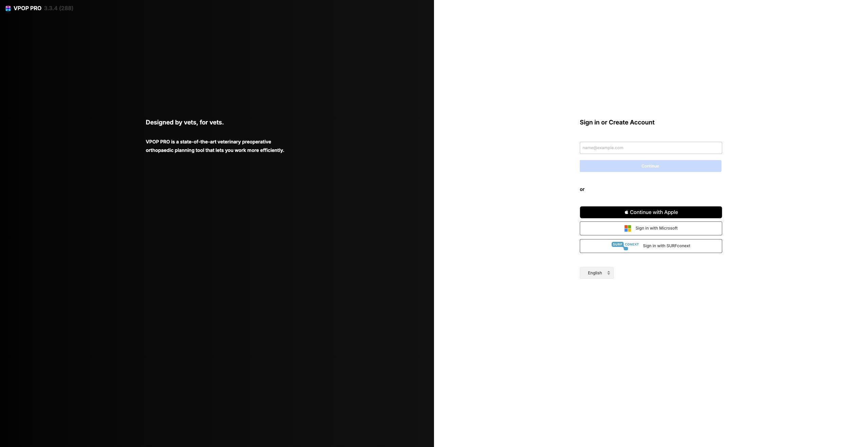Select the colorful flower icon in top-left corner
Viewport: 868px width, 447px height.
(x=8, y=8)
